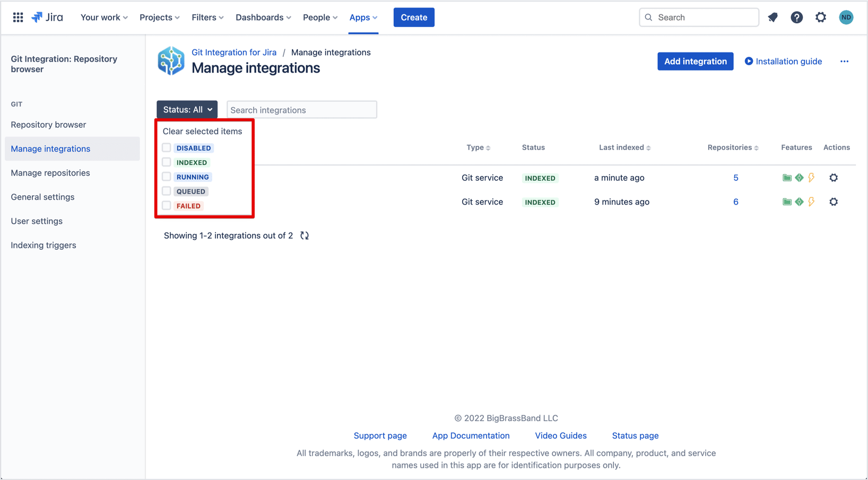Open the help question mark icon
This screenshot has height=480, width=868.
(796, 18)
